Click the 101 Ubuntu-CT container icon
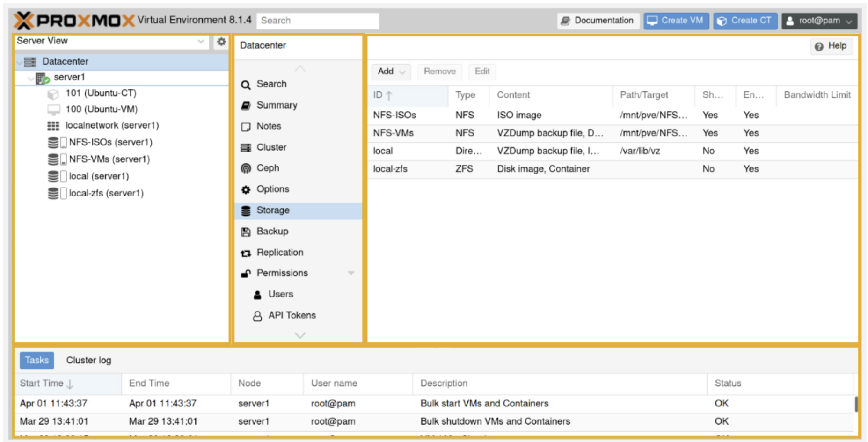The image size is (868, 442). 53,94
